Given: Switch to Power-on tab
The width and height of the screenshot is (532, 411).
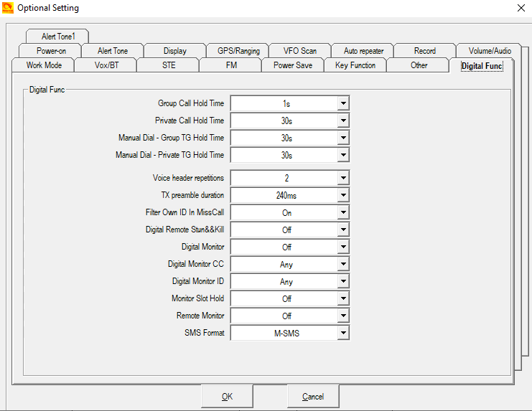Looking at the screenshot, I should tap(51, 51).
